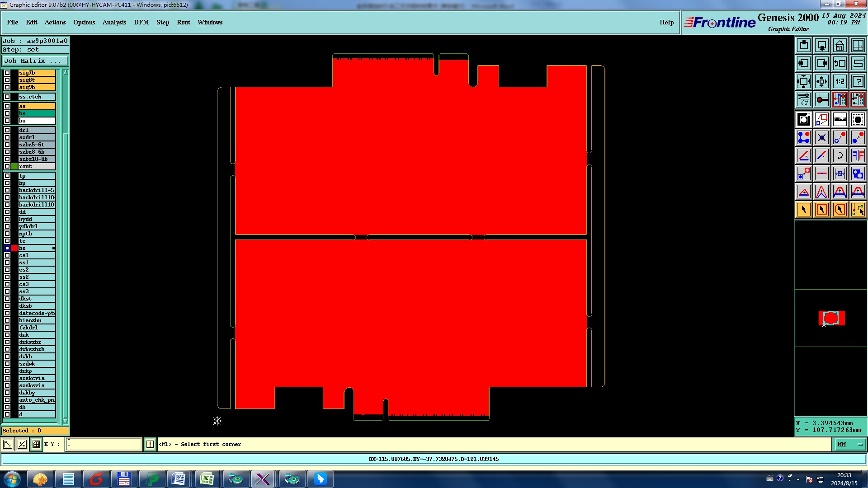Click the exclamation mark icon beside XY field

click(x=150, y=444)
